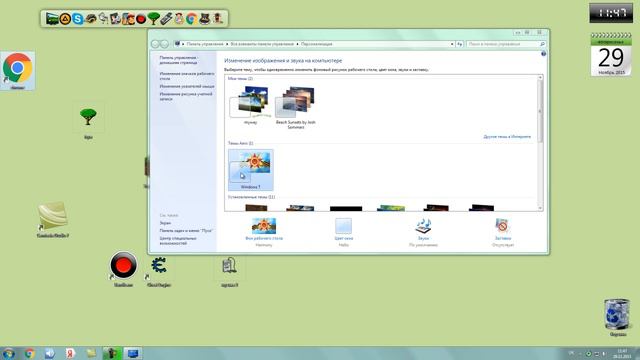This screenshot has height=360, width=640.
Task: Go back in the Control Panel window
Action: pos(155,44)
